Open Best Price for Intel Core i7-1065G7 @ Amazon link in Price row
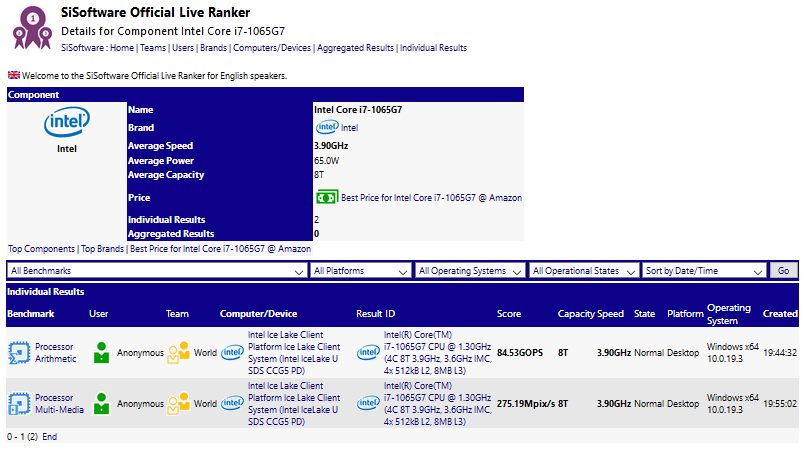The height and width of the screenshot is (451, 804). point(431,198)
